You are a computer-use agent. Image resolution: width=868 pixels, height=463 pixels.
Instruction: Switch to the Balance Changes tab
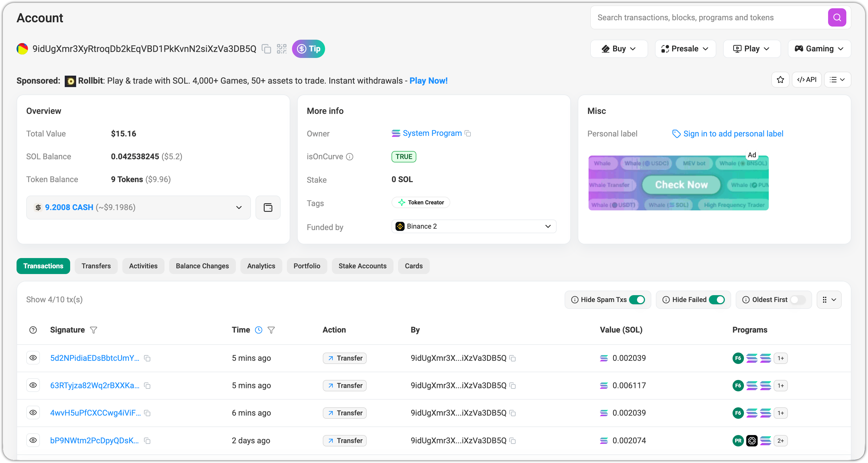[202, 266]
